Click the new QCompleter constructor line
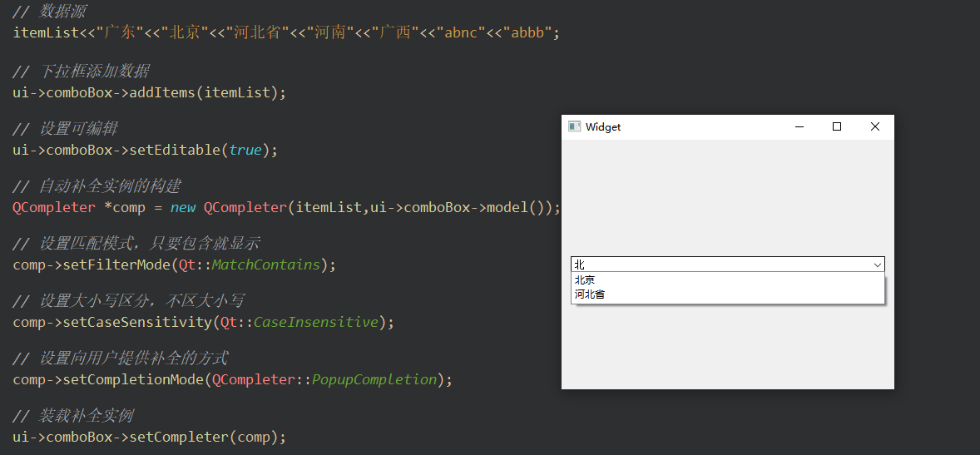This screenshot has width=980, height=455. 287,207
